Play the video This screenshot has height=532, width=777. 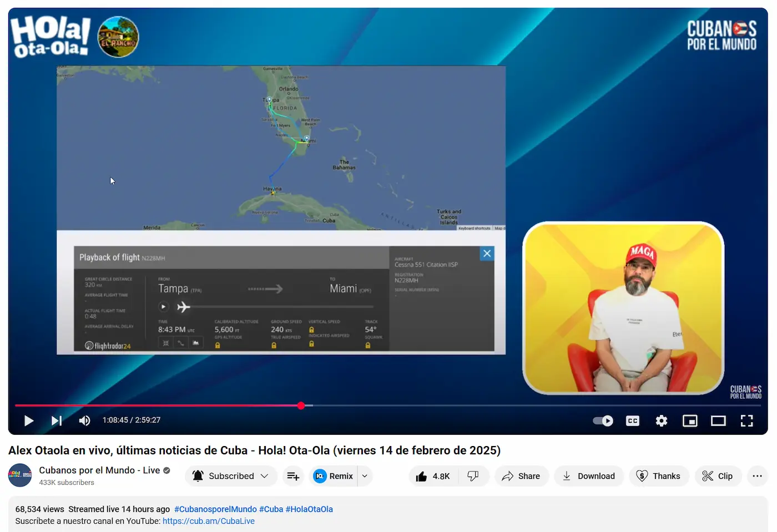click(29, 420)
